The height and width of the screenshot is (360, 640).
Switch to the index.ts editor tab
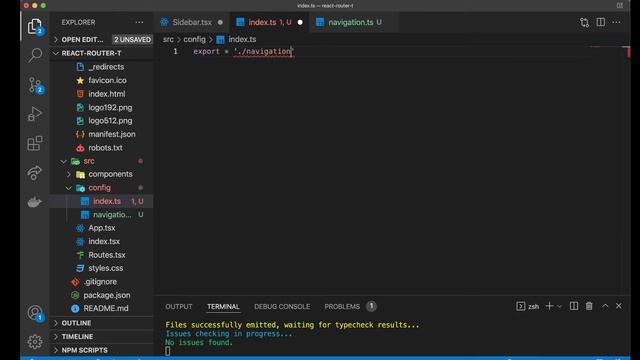[270, 22]
